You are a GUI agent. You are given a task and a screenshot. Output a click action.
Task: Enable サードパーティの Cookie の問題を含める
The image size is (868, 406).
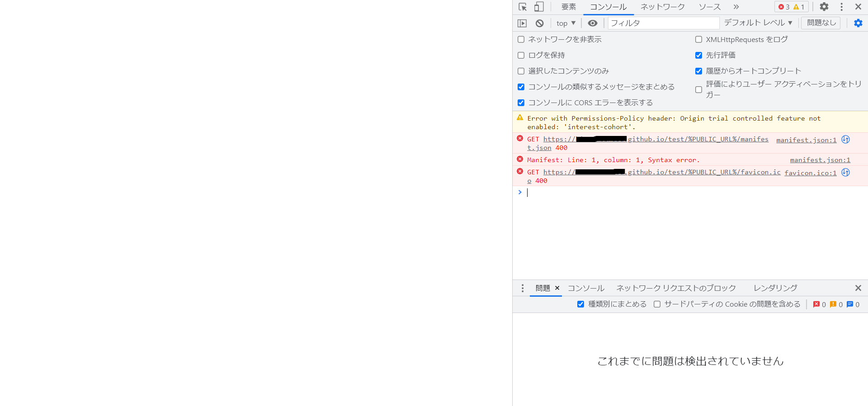click(657, 304)
